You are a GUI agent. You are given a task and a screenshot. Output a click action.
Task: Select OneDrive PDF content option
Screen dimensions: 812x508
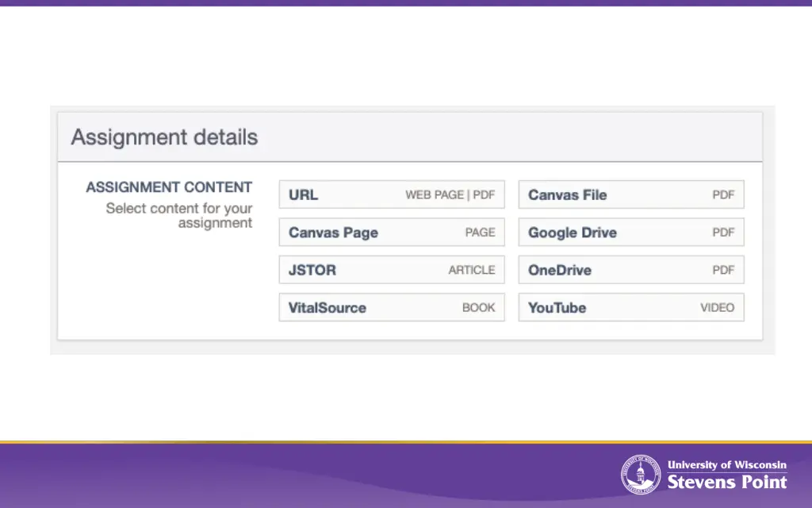pyautogui.click(x=631, y=270)
